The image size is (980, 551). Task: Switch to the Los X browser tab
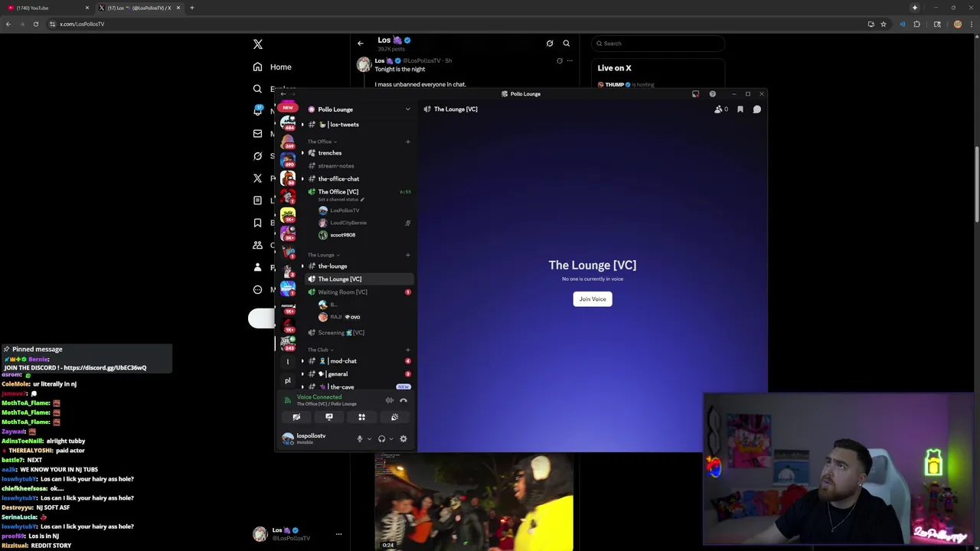coord(138,8)
